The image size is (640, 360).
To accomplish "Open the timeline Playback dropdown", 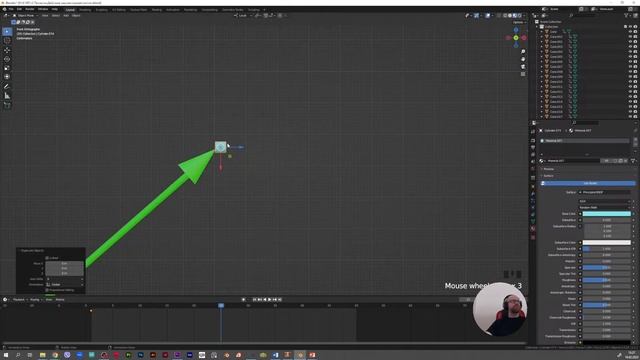I will 20,300.
